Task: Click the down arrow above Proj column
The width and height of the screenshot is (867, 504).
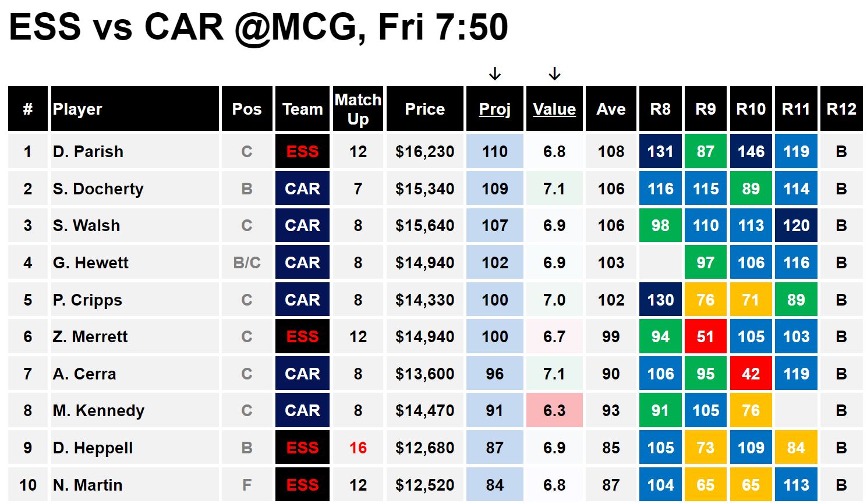Action: pyautogui.click(x=495, y=74)
